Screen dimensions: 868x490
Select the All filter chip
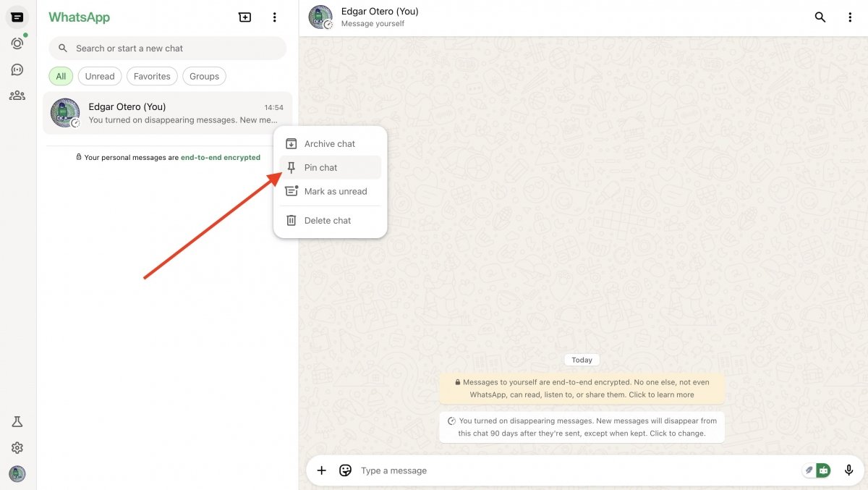(x=61, y=76)
